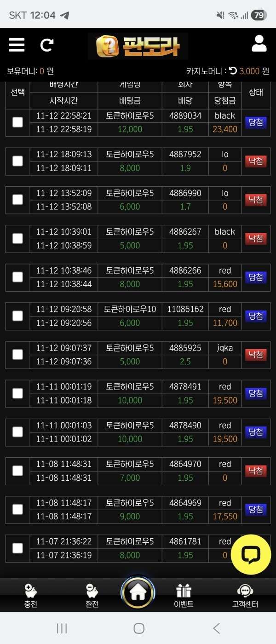The height and width of the screenshot is (644, 276).
Task: Tap the 판도라 logo
Action: click(138, 46)
